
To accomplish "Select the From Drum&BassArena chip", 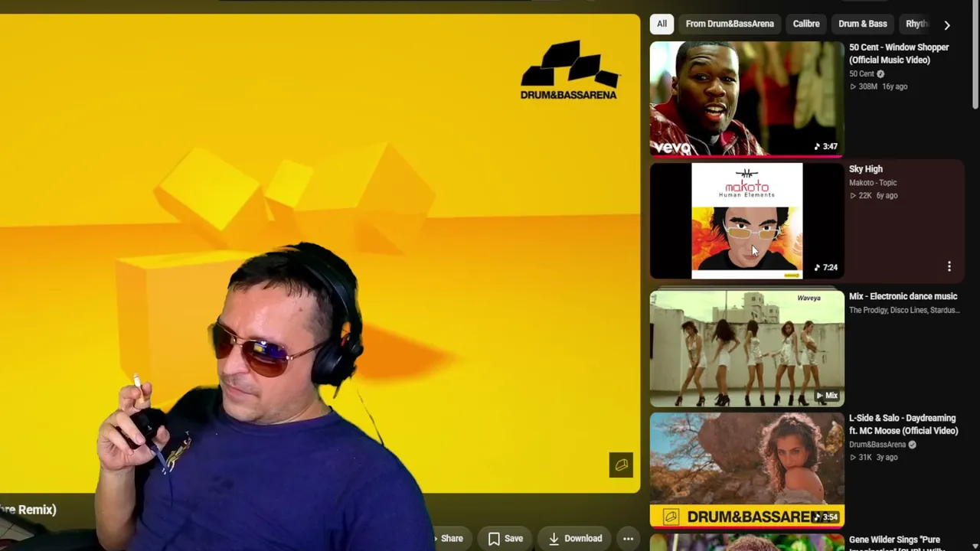I will click(x=730, y=24).
